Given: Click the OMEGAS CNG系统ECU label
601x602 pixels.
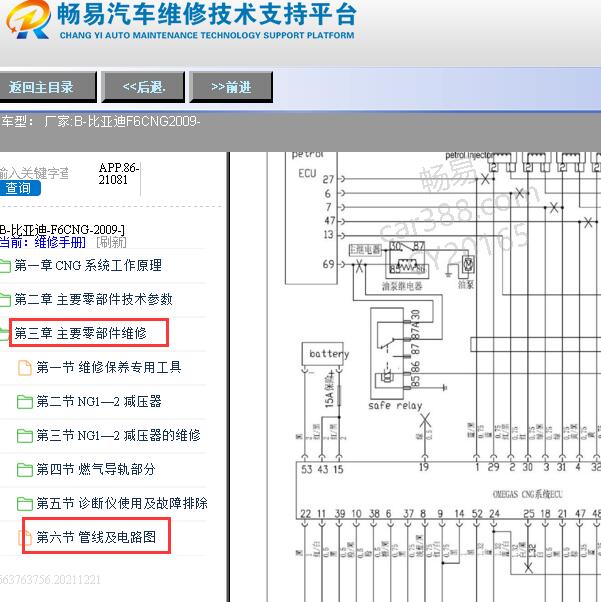Looking at the screenshot, I should (x=527, y=494).
